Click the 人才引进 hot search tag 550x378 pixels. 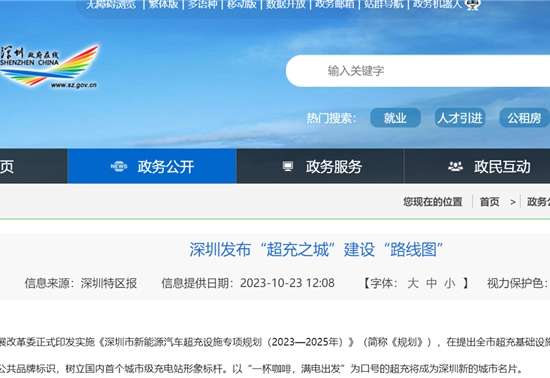[460, 118]
